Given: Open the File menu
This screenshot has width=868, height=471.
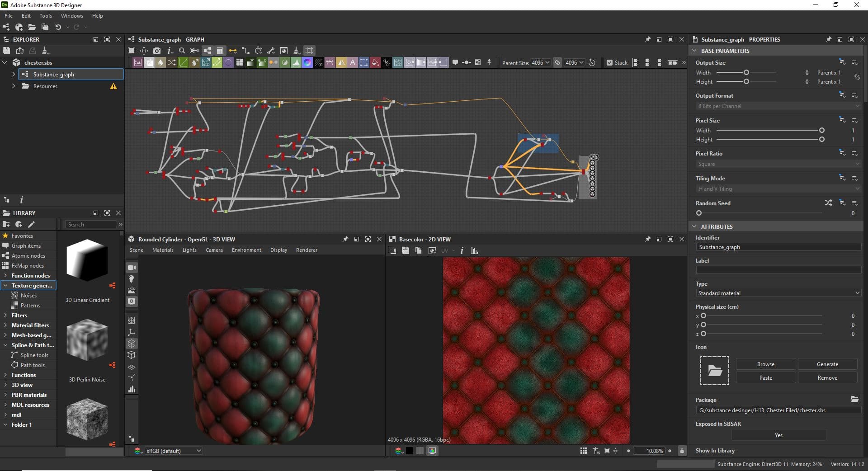Looking at the screenshot, I should tap(9, 16).
